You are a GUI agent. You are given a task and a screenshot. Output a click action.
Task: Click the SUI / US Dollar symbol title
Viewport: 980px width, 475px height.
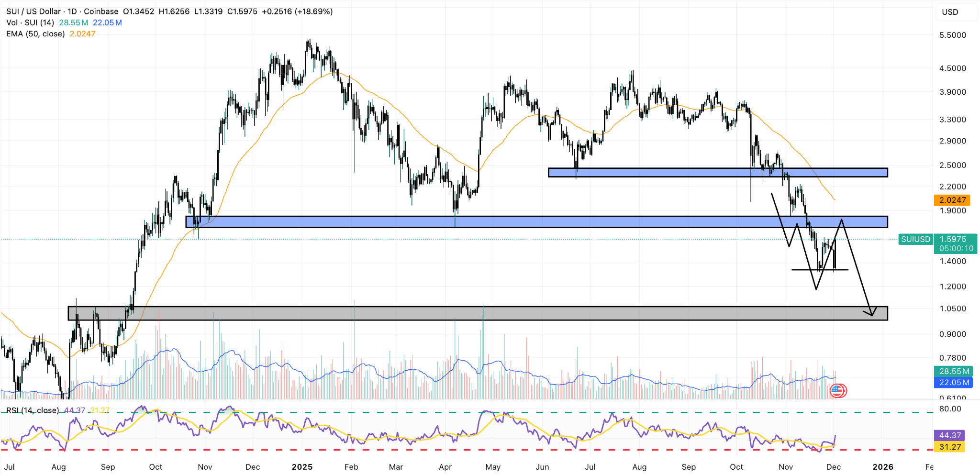tap(33, 11)
